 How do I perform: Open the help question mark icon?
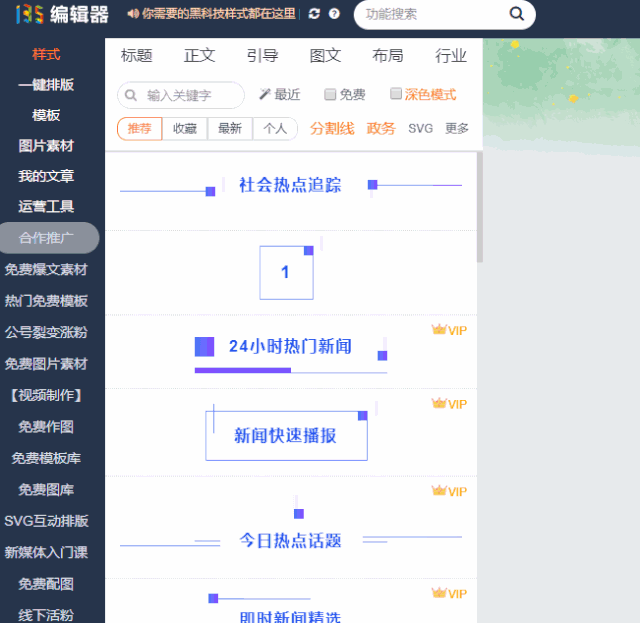click(x=334, y=14)
